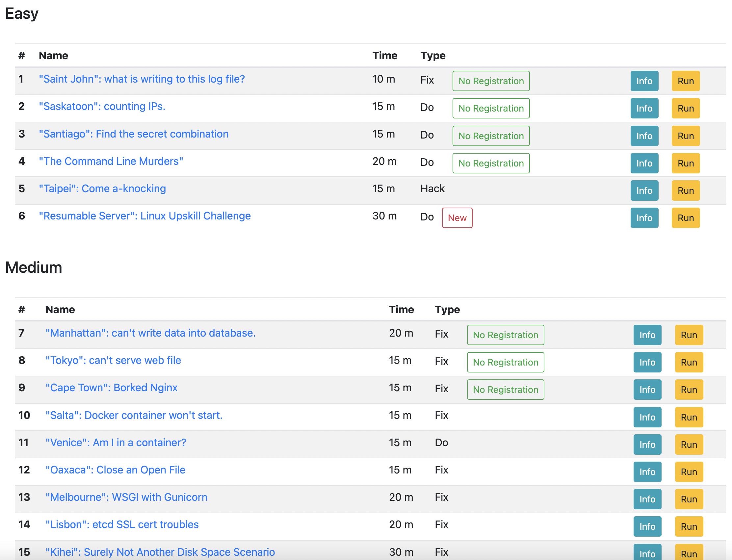The image size is (732, 560).
Task: Run "The Command Line Murders" scenario
Action: [x=685, y=163]
